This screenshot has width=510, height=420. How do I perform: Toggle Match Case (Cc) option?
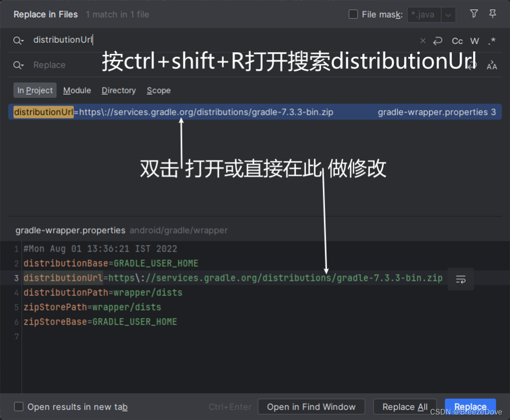click(457, 41)
